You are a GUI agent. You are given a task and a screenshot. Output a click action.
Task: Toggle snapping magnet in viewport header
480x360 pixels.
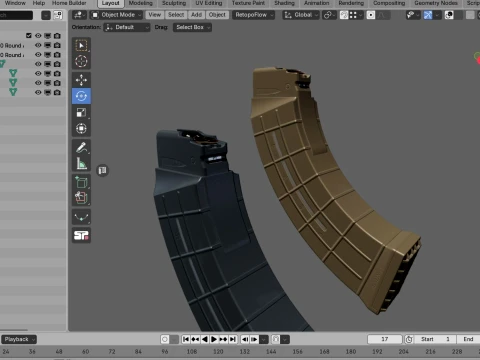344,15
